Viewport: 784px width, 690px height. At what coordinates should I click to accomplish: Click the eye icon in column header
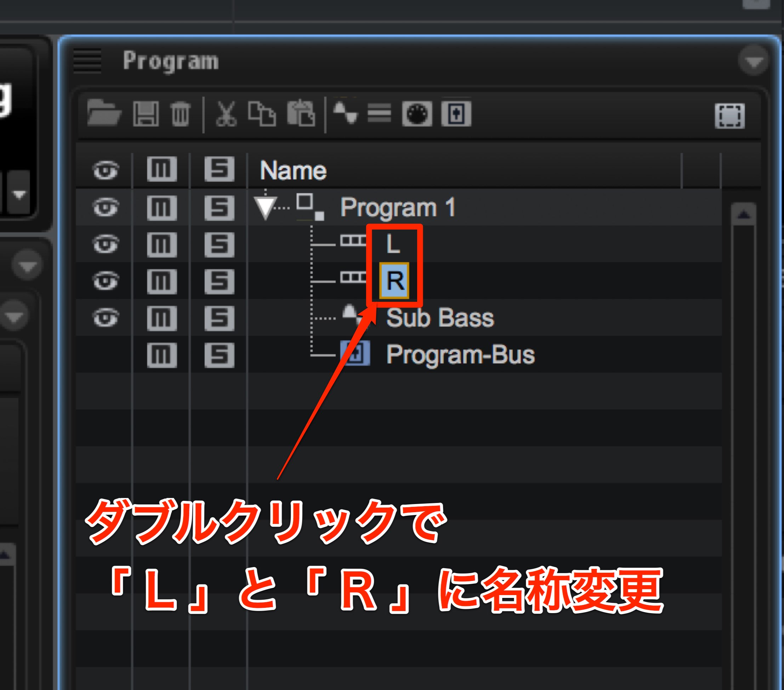[106, 170]
